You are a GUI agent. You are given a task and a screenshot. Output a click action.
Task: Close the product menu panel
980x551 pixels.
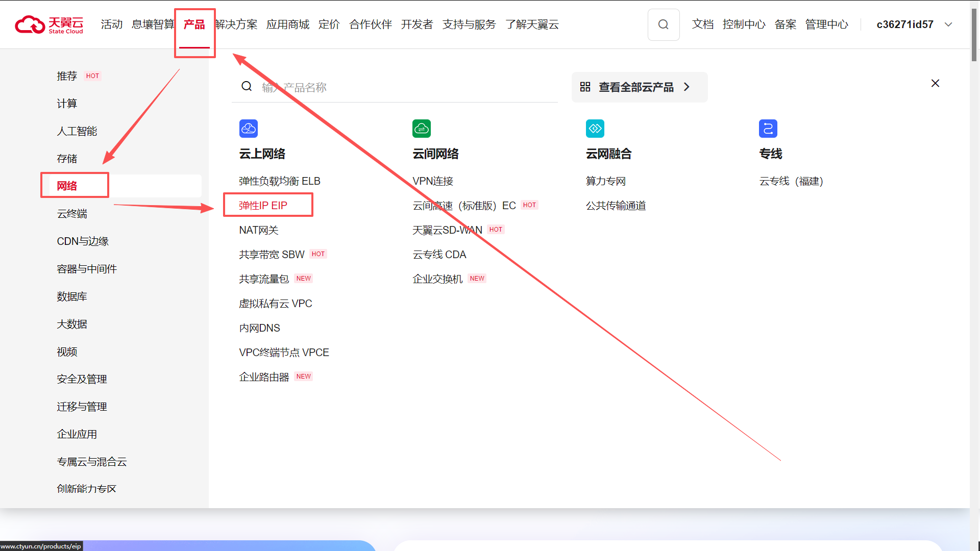935,83
